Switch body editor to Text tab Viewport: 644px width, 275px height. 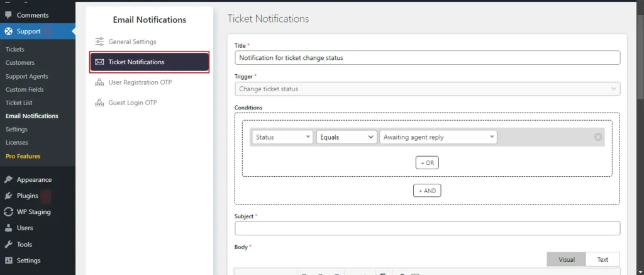[x=602, y=259]
